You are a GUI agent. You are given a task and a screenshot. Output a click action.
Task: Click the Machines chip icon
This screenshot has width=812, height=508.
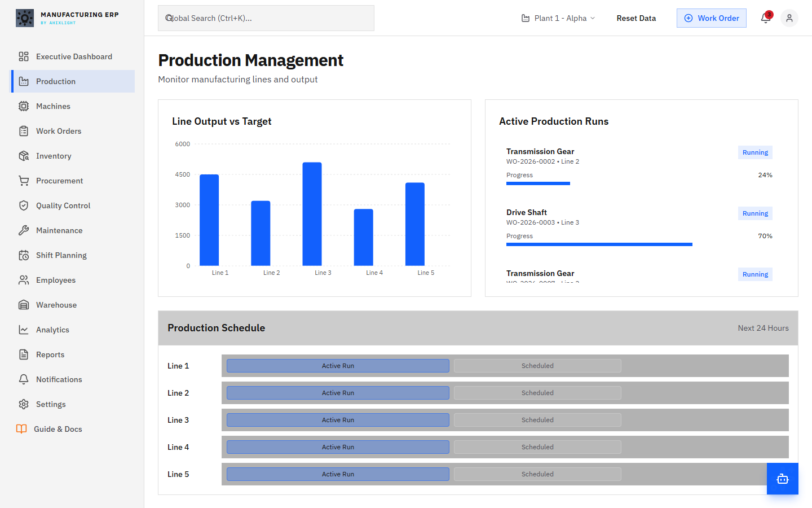coord(24,106)
